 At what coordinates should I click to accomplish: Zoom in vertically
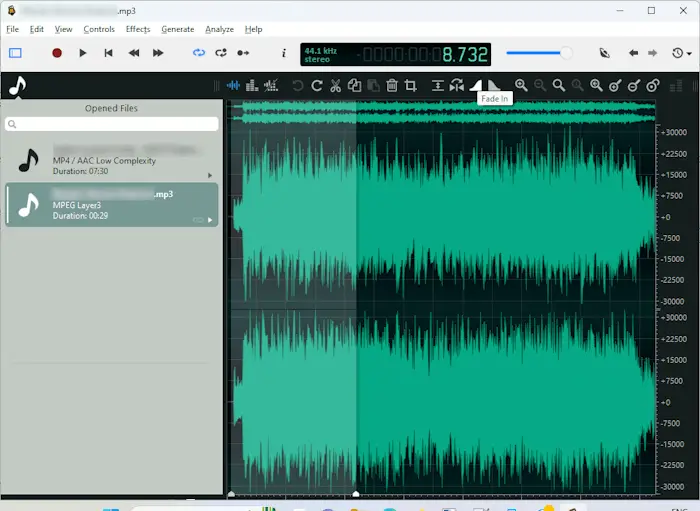[x=615, y=85]
